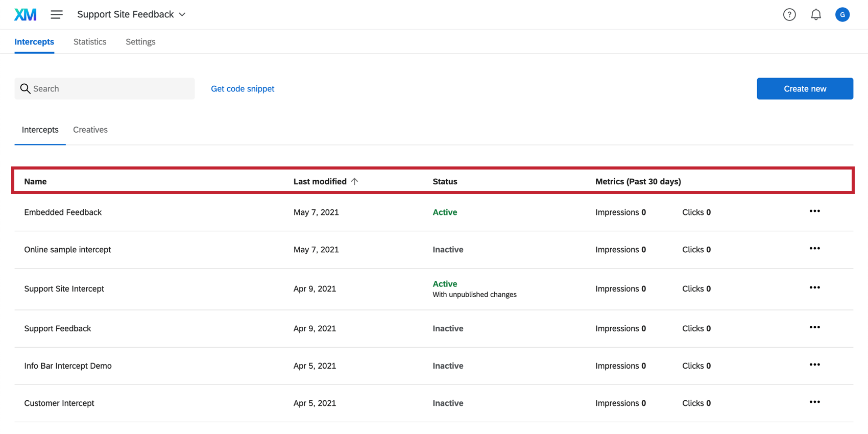Viewport: 868px width, 434px height.
Task: Open the user account avatar
Action: tap(842, 15)
